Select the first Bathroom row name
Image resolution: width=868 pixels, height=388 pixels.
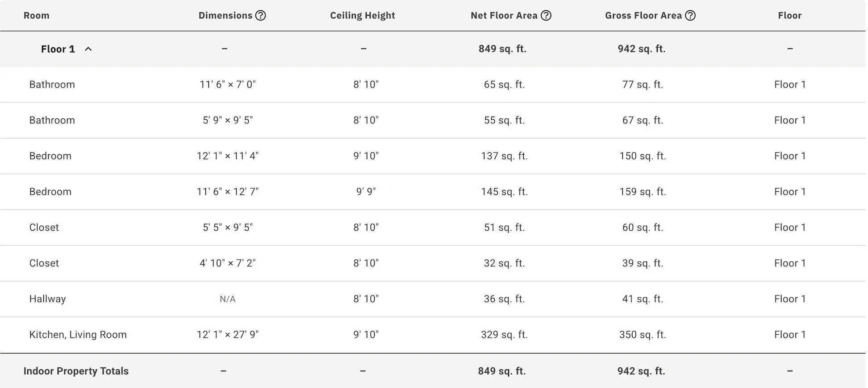tap(52, 84)
